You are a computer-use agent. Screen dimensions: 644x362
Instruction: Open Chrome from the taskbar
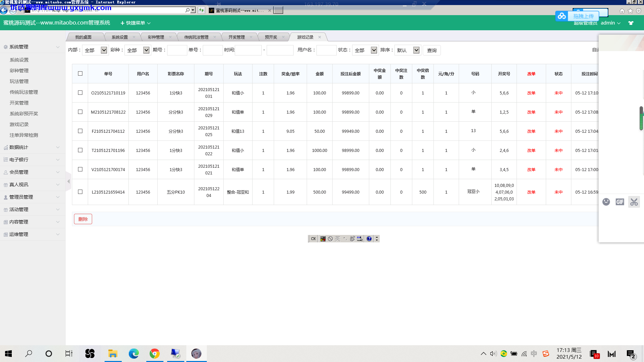pos(155,354)
